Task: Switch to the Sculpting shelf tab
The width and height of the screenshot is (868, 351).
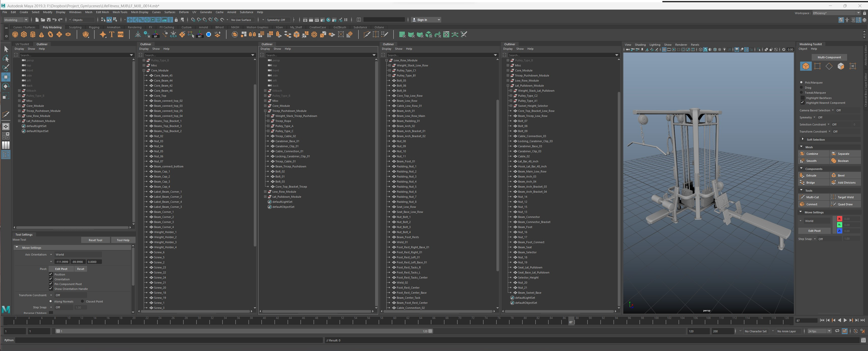Action: 75,27
